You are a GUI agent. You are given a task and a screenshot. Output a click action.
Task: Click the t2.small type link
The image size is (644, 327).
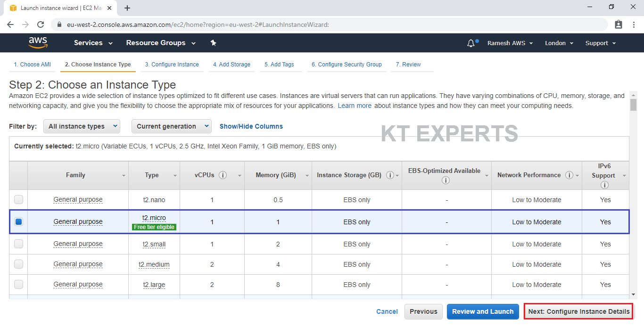pos(154,244)
